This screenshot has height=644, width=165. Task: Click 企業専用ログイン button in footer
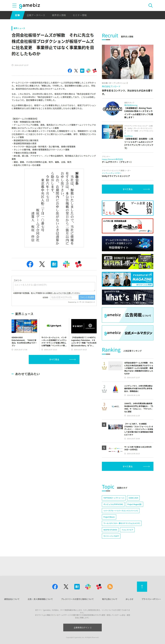click(82, 627)
